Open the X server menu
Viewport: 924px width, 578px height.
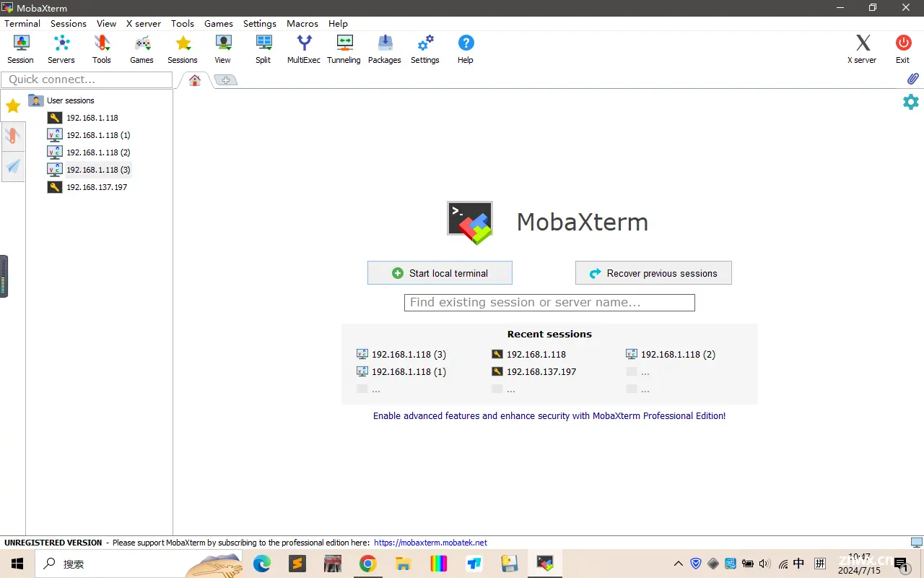click(x=144, y=23)
